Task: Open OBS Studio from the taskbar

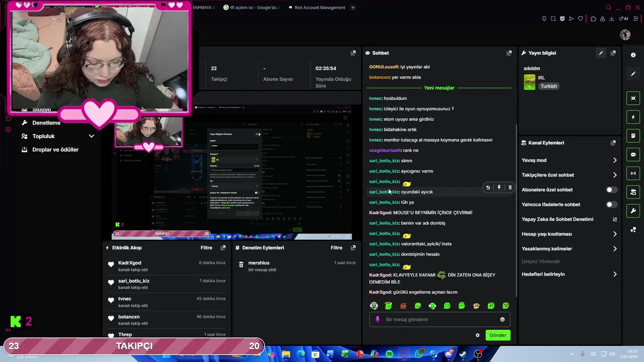Action: click(478, 354)
